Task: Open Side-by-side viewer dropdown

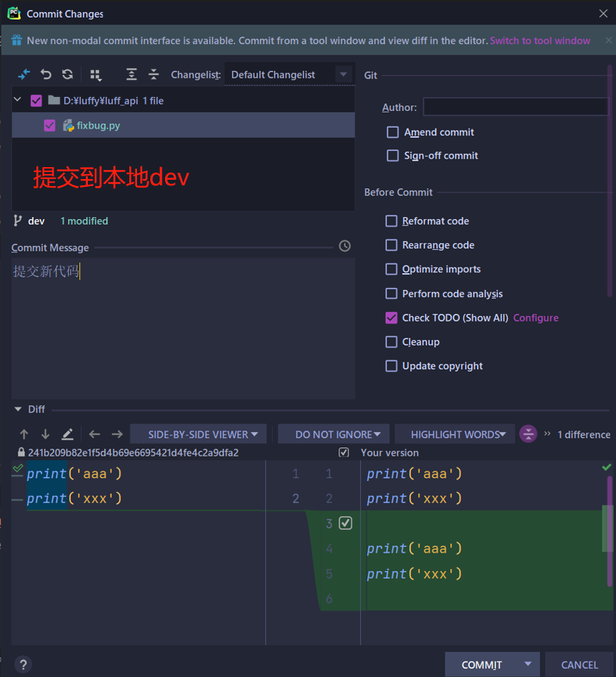Action: click(x=198, y=434)
